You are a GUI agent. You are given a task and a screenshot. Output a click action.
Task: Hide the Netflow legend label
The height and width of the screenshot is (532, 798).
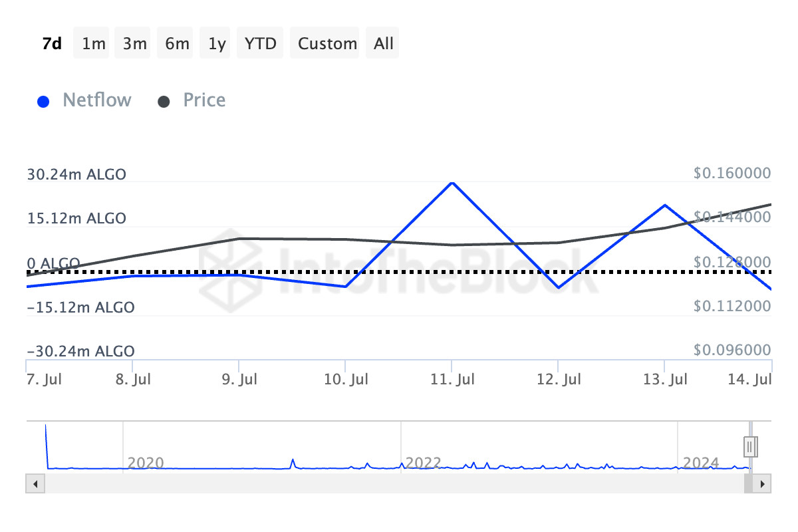point(97,100)
